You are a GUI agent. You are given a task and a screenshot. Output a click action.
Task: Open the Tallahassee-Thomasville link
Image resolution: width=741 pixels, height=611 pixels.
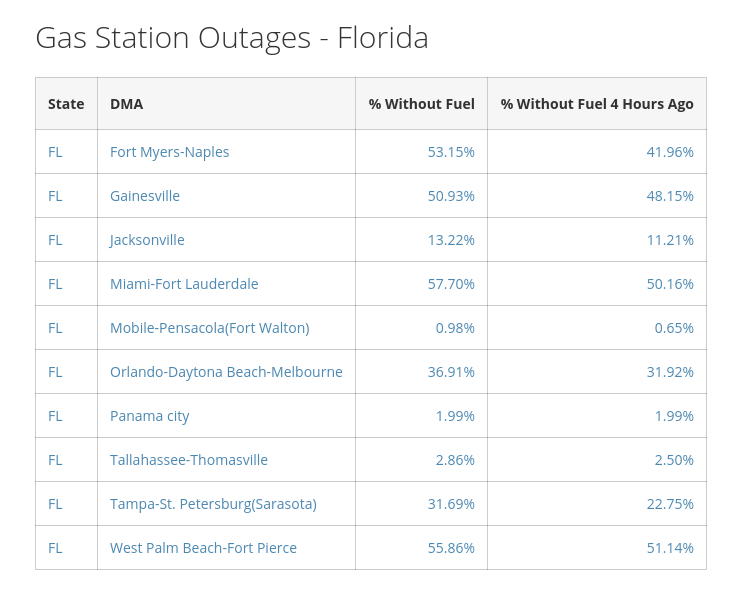pyautogui.click(x=189, y=460)
